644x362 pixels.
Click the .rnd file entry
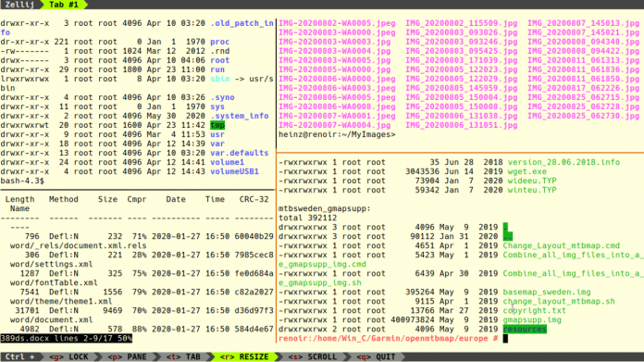219,51
